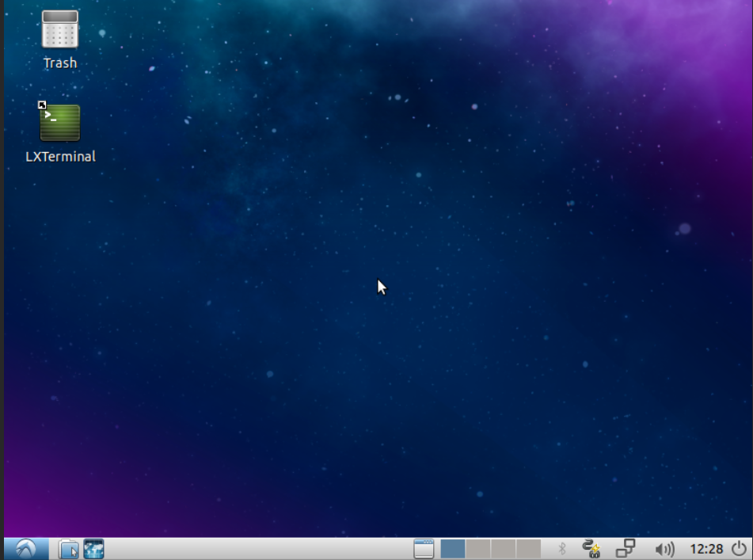Click the Trash desktop icon
This screenshot has width=753, height=560.
[x=60, y=30]
